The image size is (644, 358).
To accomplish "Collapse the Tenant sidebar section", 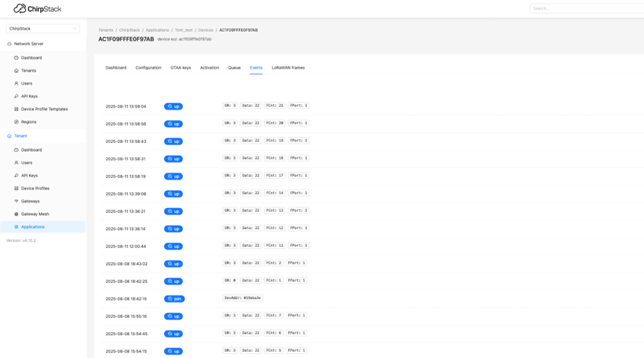I will [20, 136].
